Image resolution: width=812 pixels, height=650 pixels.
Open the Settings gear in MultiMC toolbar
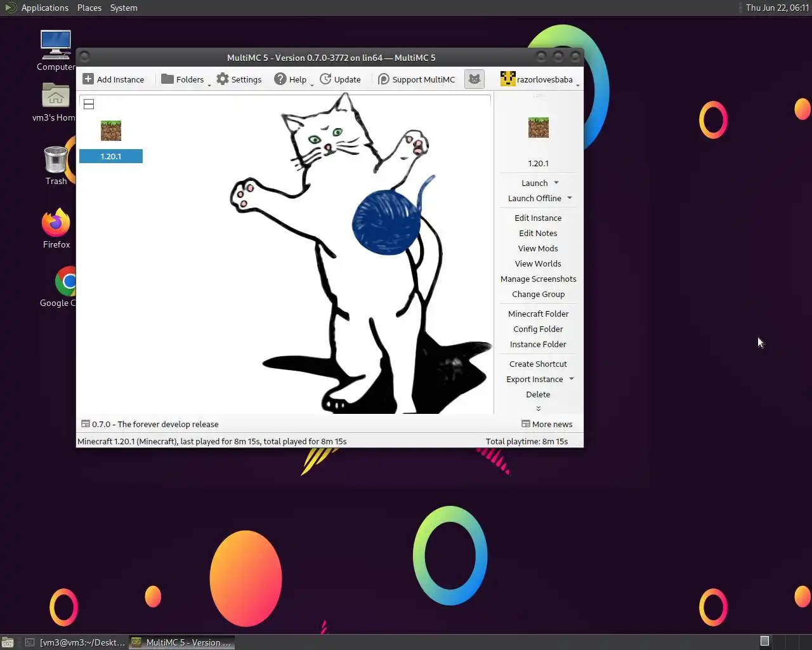[239, 79]
